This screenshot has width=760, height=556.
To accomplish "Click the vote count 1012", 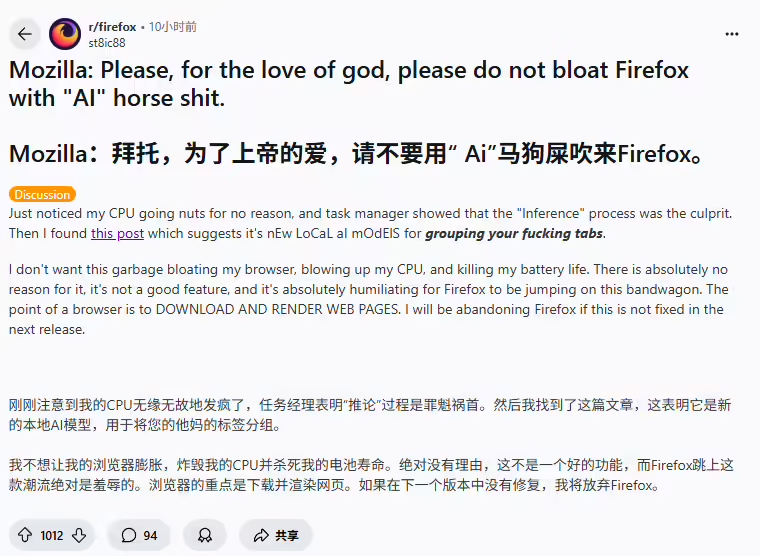I will point(52,535).
